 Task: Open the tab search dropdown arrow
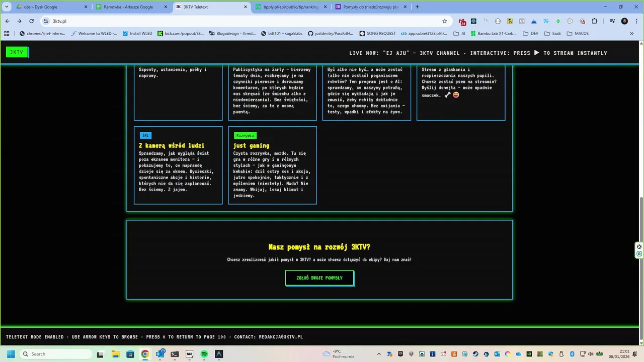(x=7, y=7)
